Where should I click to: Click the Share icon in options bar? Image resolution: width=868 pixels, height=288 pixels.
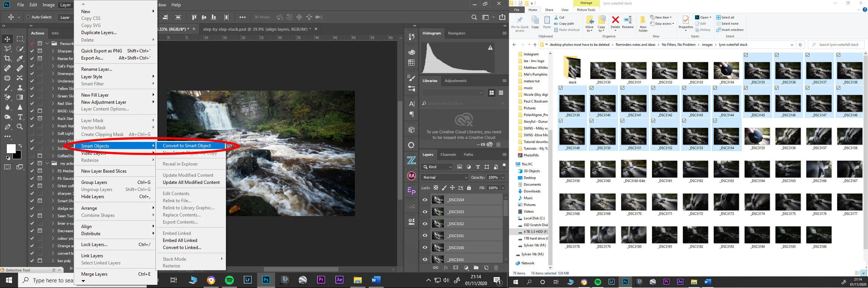(502, 17)
